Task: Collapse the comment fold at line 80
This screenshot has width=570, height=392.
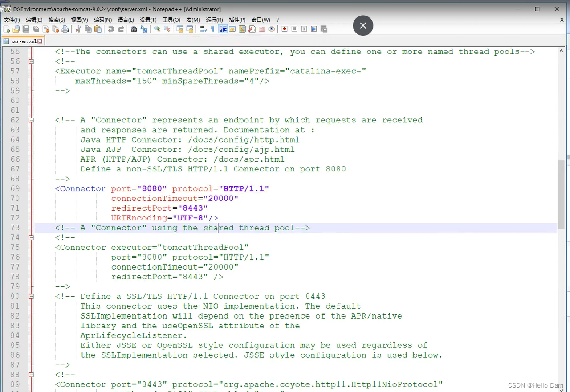Action: tap(31, 297)
